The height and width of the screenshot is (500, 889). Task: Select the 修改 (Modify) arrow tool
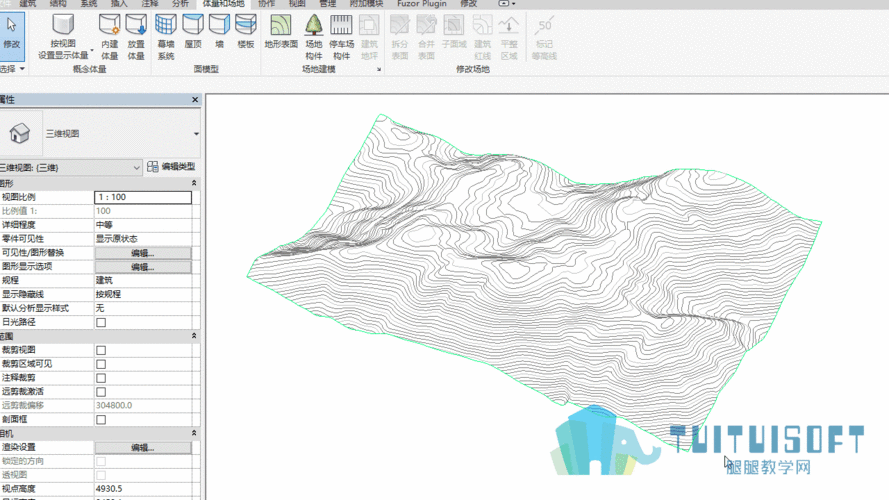click(12, 32)
